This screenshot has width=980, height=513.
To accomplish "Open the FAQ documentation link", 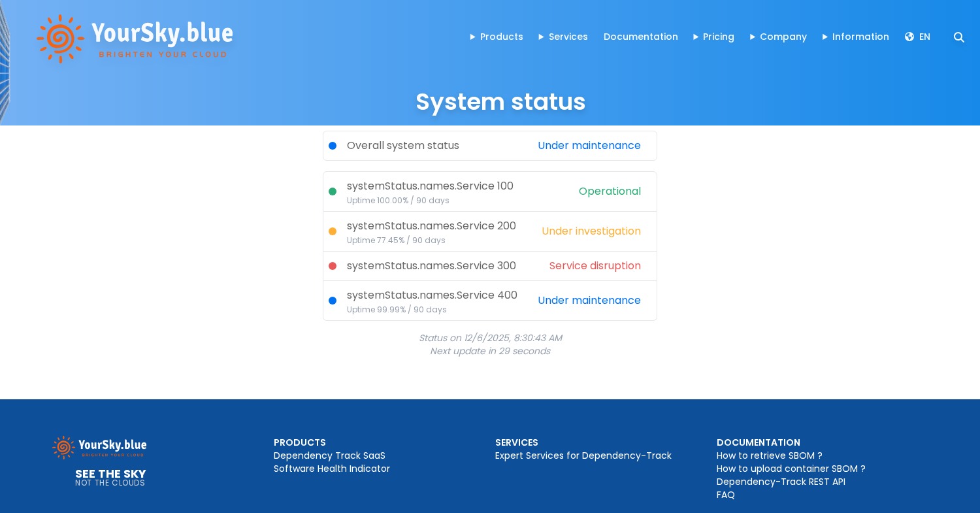I will pos(725,495).
